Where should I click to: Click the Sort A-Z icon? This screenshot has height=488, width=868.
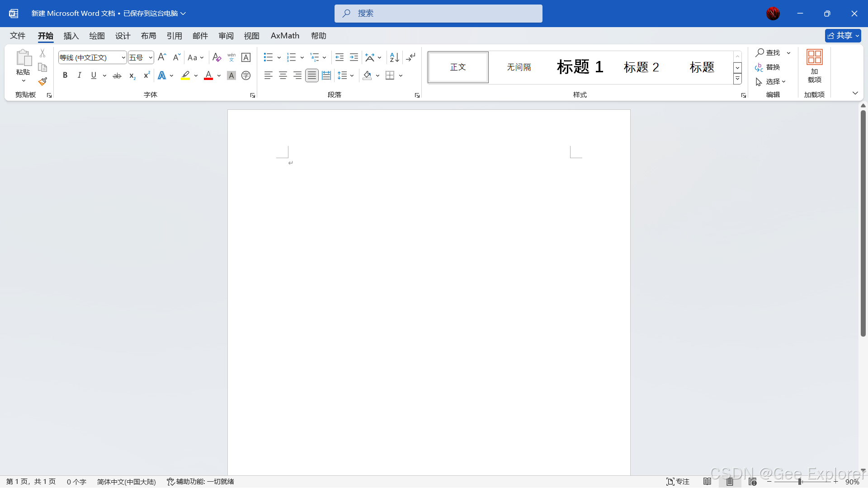click(394, 57)
